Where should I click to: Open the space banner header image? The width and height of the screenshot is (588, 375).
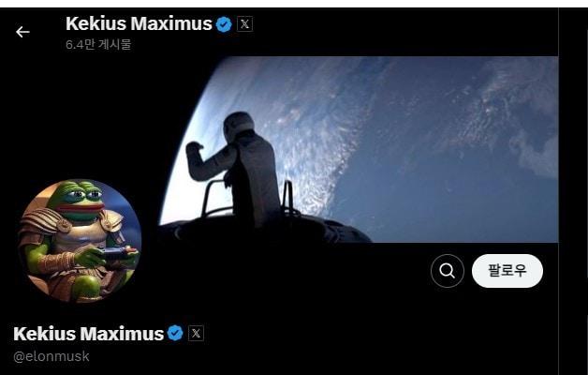coord(358,149)
